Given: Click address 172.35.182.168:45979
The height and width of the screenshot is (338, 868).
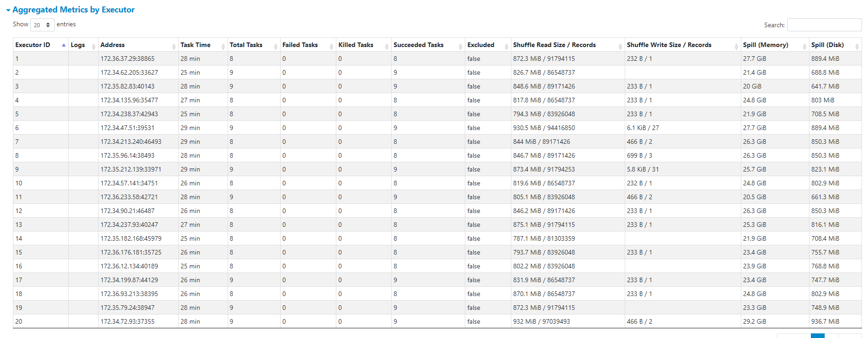Looking at the screenshot, I should [131, 238].
